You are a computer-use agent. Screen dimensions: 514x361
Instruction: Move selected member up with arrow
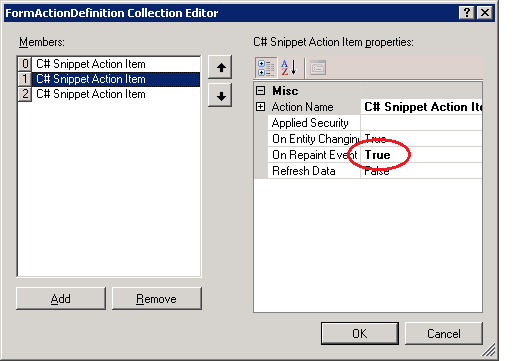[x=220, y=68]
